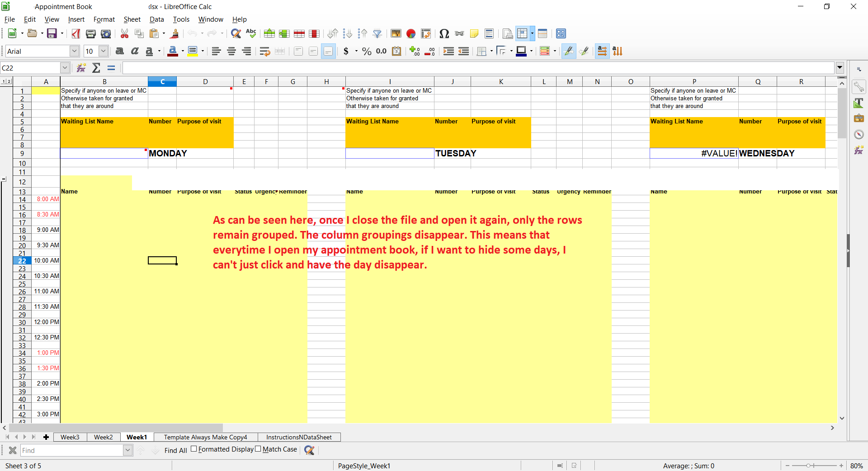Enable the Formatted Display checkbox

[194, 449]
